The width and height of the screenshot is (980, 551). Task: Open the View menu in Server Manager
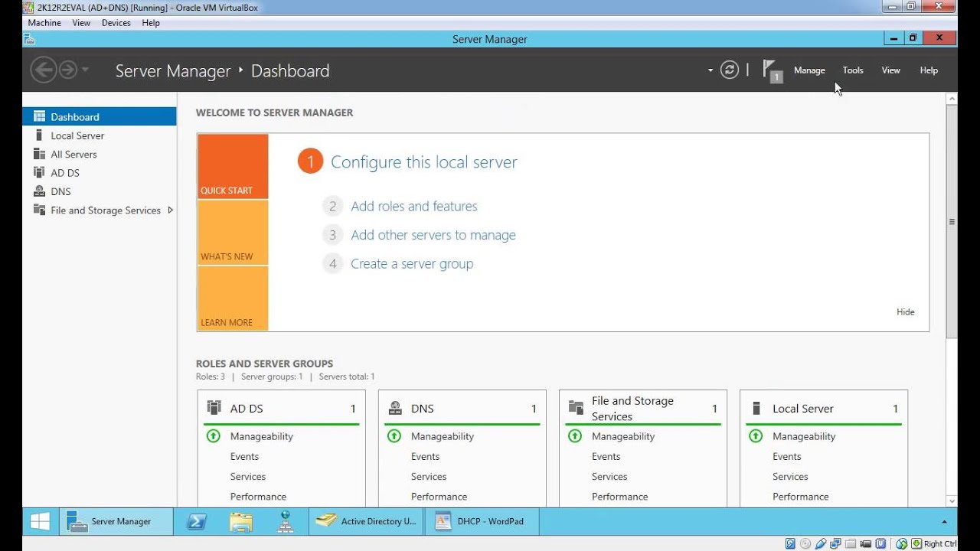890,70
